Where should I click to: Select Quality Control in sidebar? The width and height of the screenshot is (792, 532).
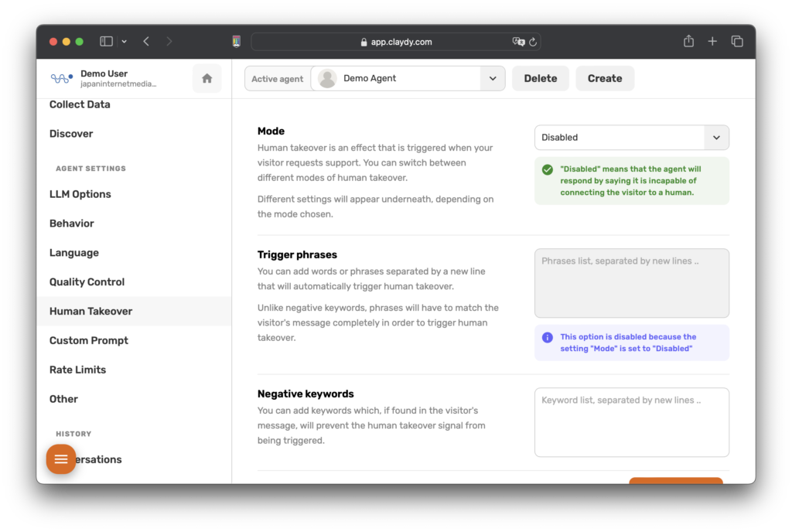[x=87, y=282]
